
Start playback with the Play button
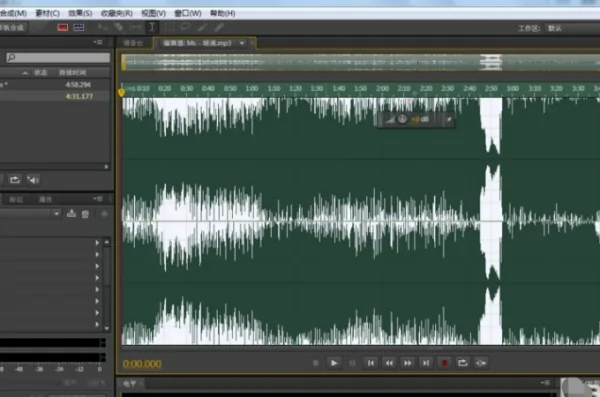point(334,363)
